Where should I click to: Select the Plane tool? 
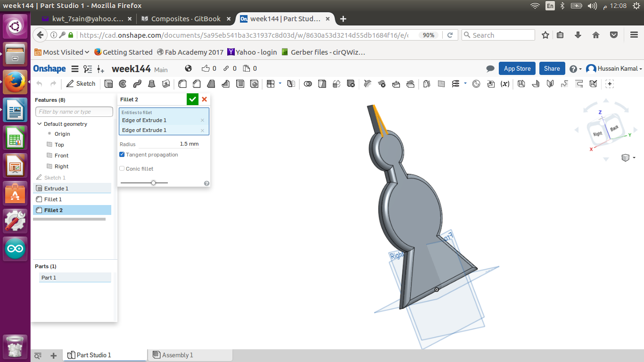[441, 84]
